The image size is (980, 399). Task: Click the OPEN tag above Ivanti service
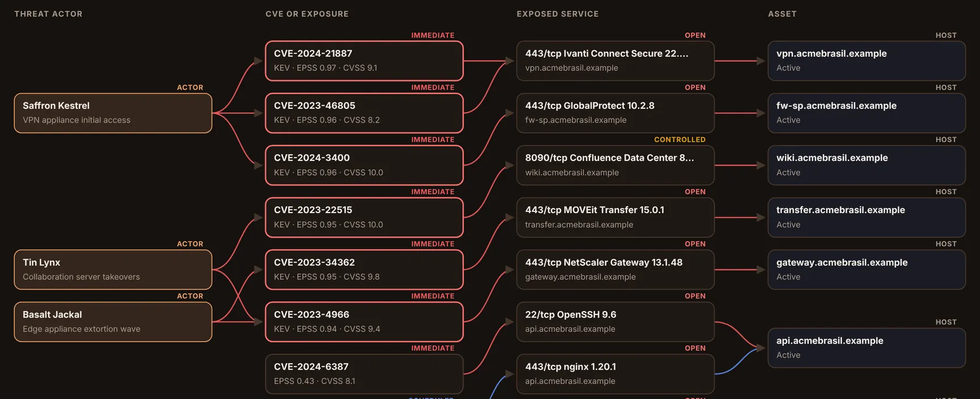[x=695, y=35]
